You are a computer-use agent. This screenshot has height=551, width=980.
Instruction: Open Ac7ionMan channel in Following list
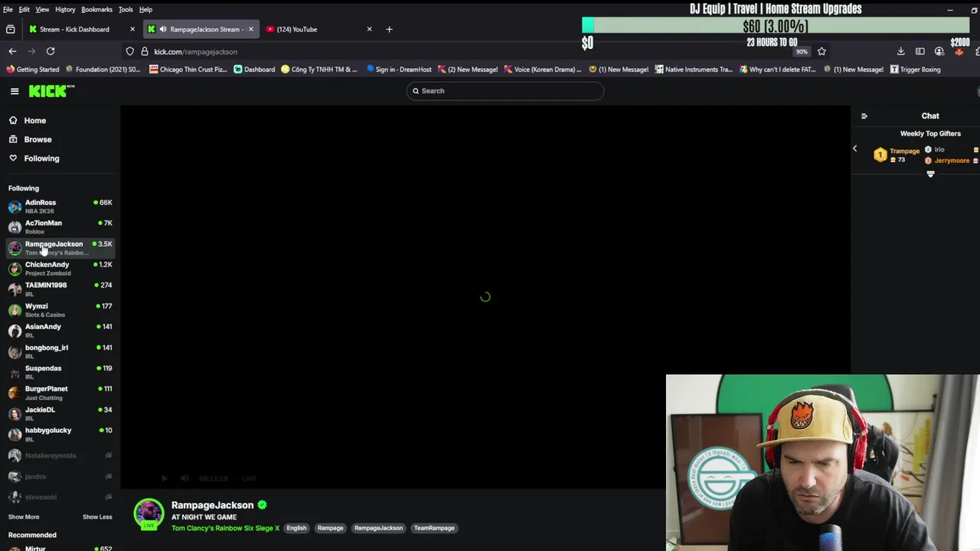point(60,227)
